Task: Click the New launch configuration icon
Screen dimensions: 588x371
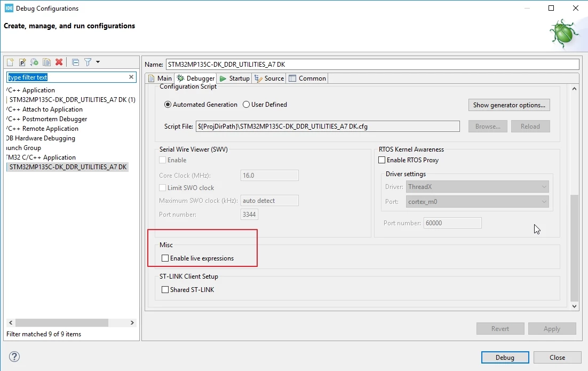Action: (x=10, y=62)
